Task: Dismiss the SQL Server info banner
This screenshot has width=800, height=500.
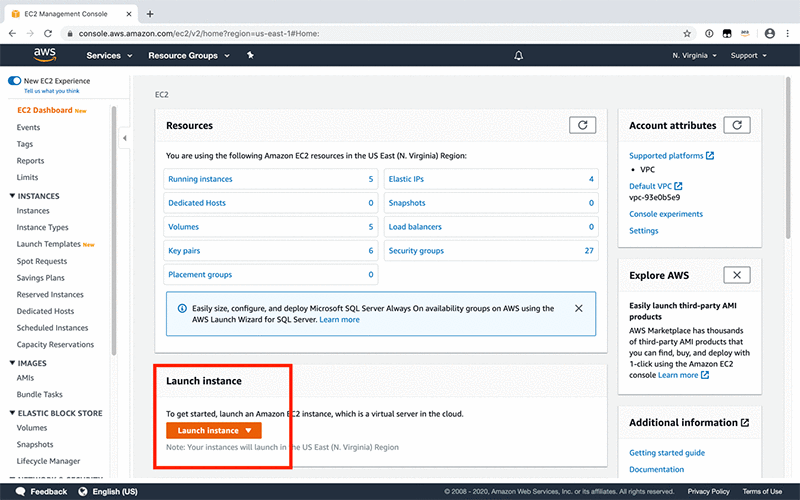Action: 579,308
